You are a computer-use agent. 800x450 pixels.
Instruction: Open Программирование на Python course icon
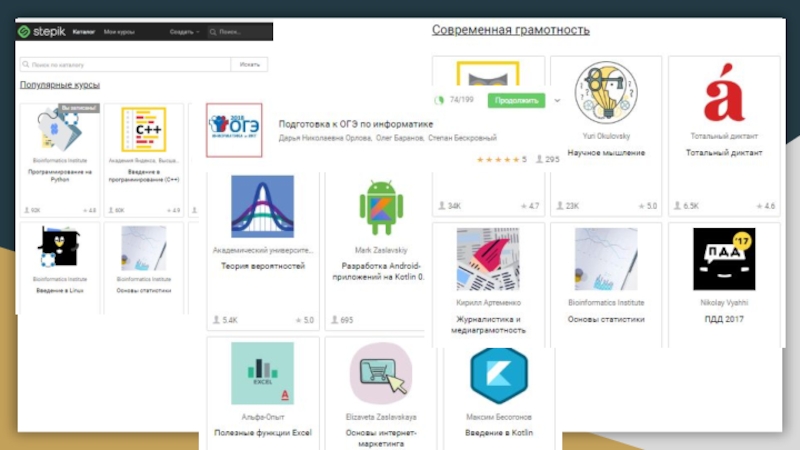click(59, 130)
